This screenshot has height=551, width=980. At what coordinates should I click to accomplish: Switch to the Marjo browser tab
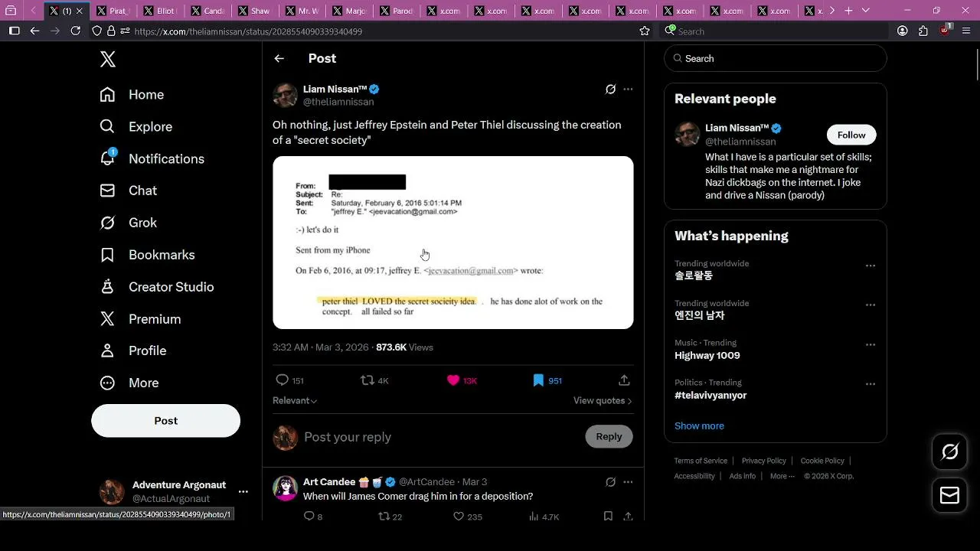point(350,11)
